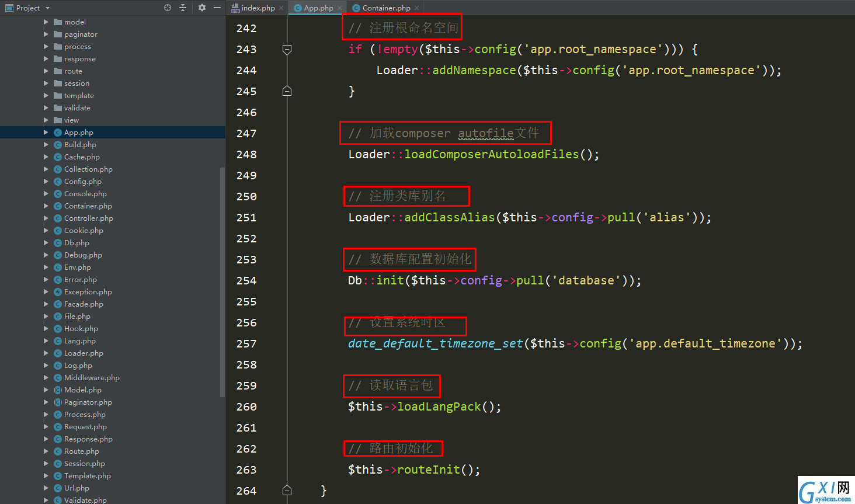Image resolution: width=855 pixels, height=504 pixels.
Task: Expand the validate folder
Action: [46, 108]
